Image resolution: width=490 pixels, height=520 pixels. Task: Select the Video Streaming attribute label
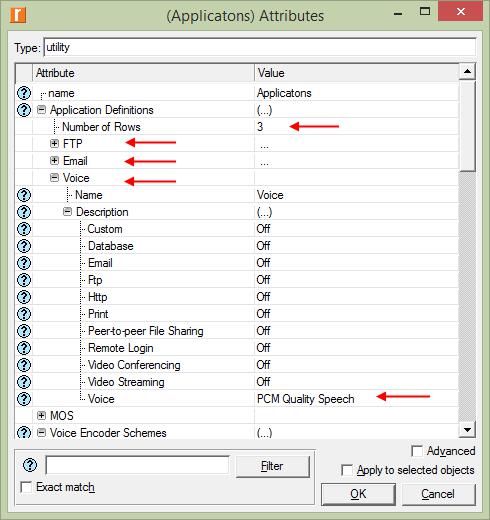click(x=126, y=382)
